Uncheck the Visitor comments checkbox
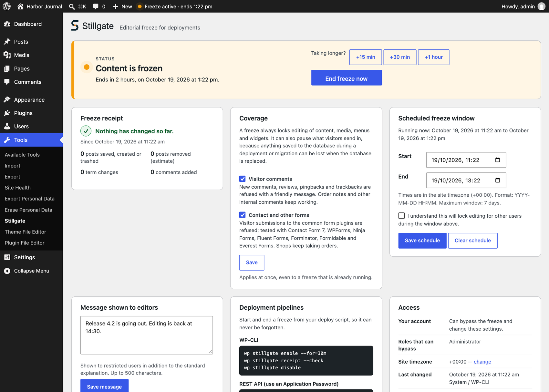The image size is (549, 392). 243,179
